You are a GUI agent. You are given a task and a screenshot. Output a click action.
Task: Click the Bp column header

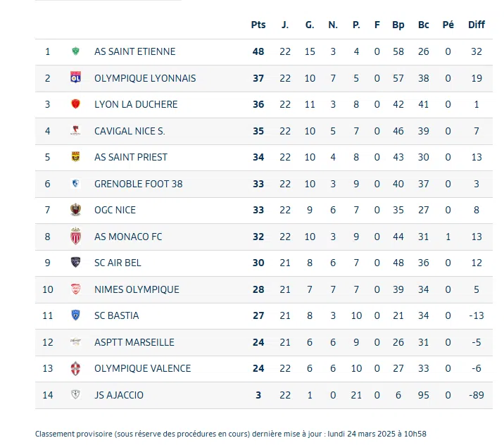[x=398, y=25]
